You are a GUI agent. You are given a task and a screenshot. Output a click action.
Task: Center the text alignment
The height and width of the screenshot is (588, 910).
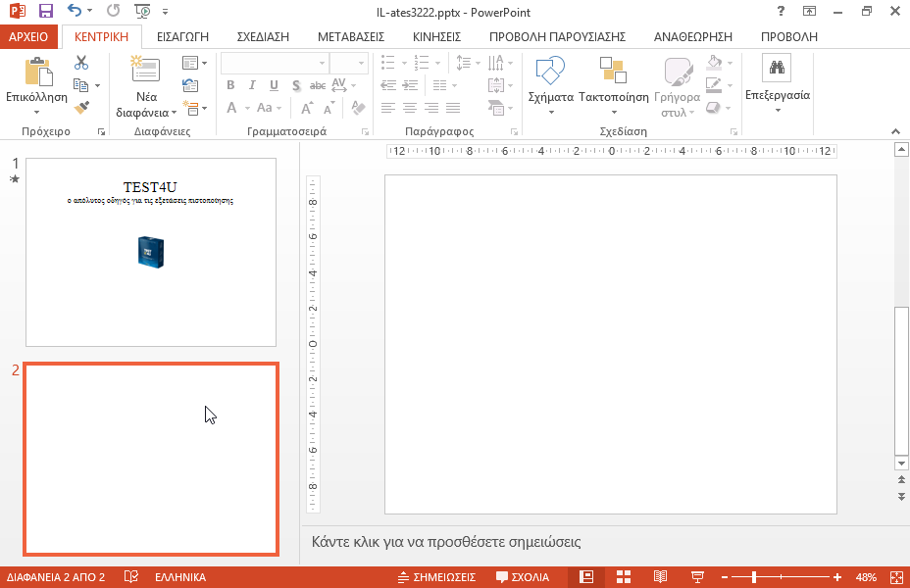pyautogui.click(x=410, y=108)
